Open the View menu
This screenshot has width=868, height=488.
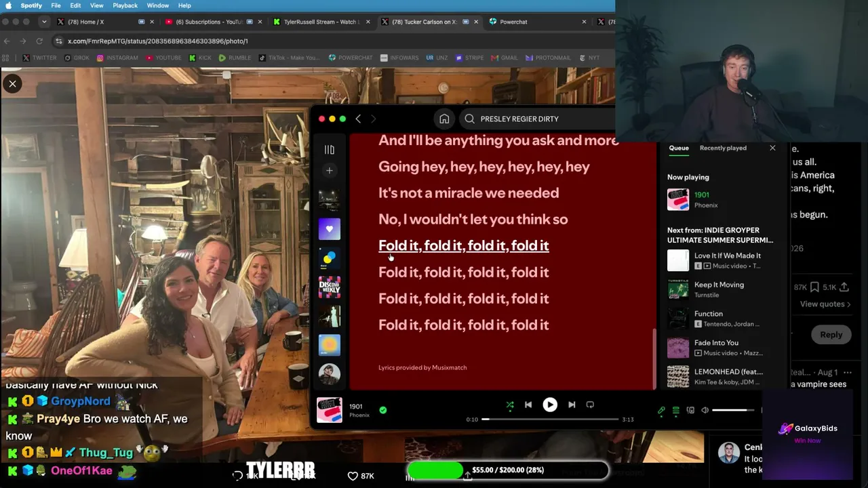point(96,5)
